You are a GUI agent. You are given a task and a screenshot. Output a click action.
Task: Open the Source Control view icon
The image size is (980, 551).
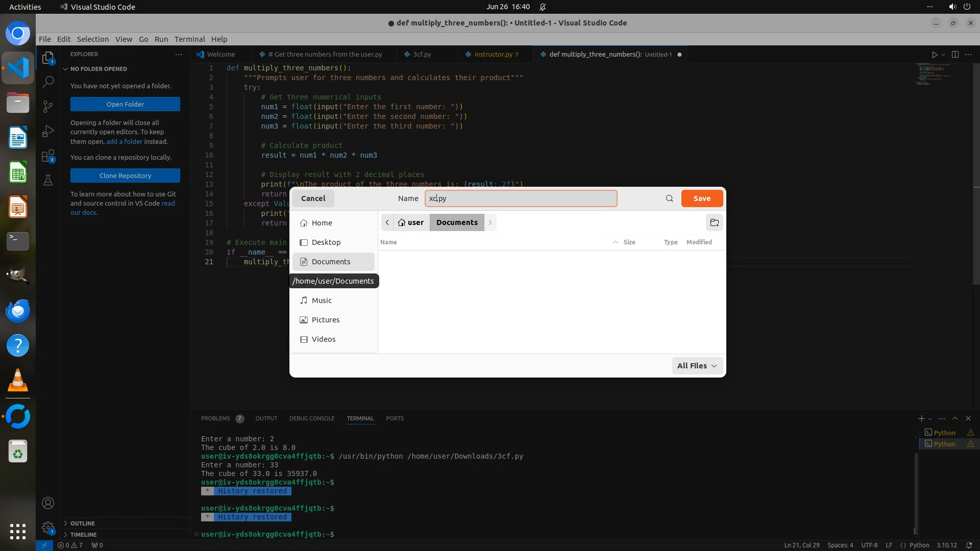pos(48,106)
